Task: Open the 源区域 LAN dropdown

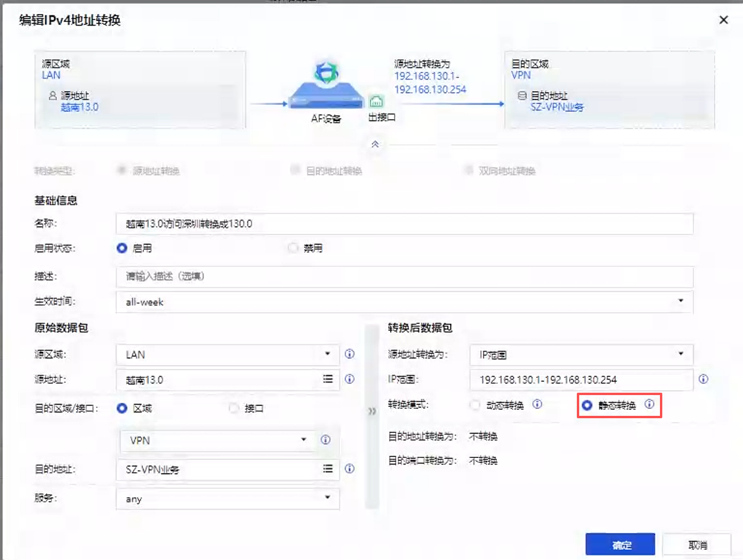Action: click(228, 355)
